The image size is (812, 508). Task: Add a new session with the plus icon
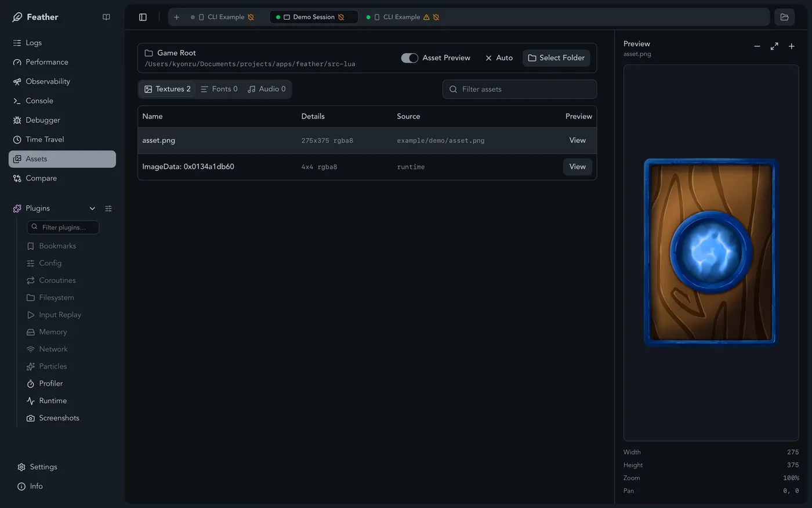point(177,17)
